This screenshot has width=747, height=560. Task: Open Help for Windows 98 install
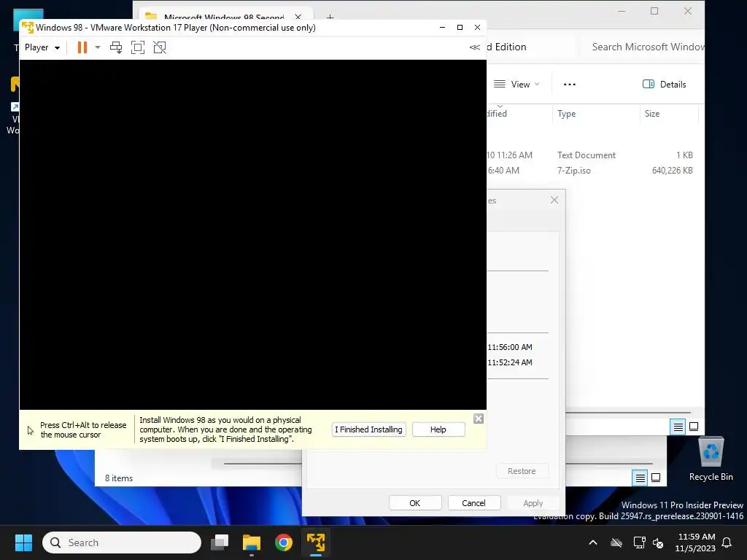tap(438, 429)
